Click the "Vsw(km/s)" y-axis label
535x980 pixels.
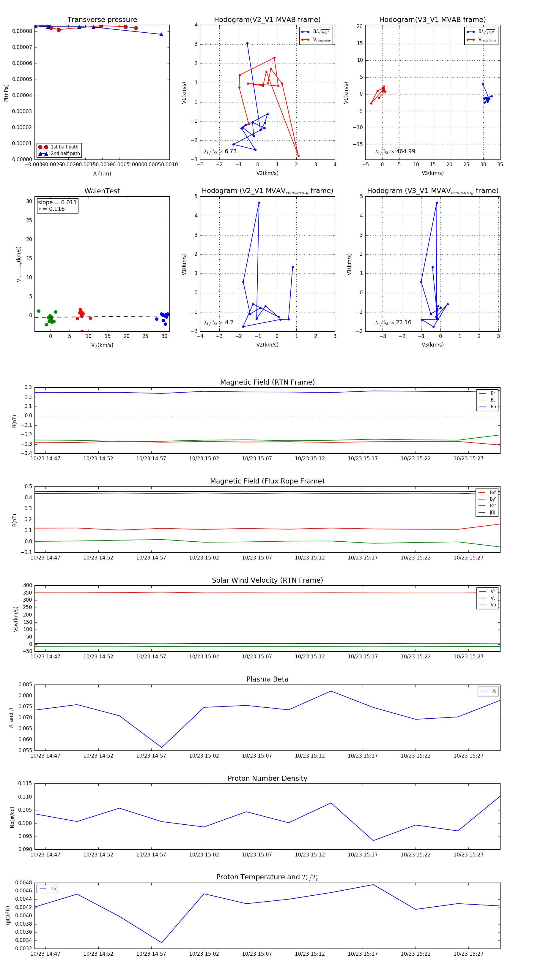point(16,619)
